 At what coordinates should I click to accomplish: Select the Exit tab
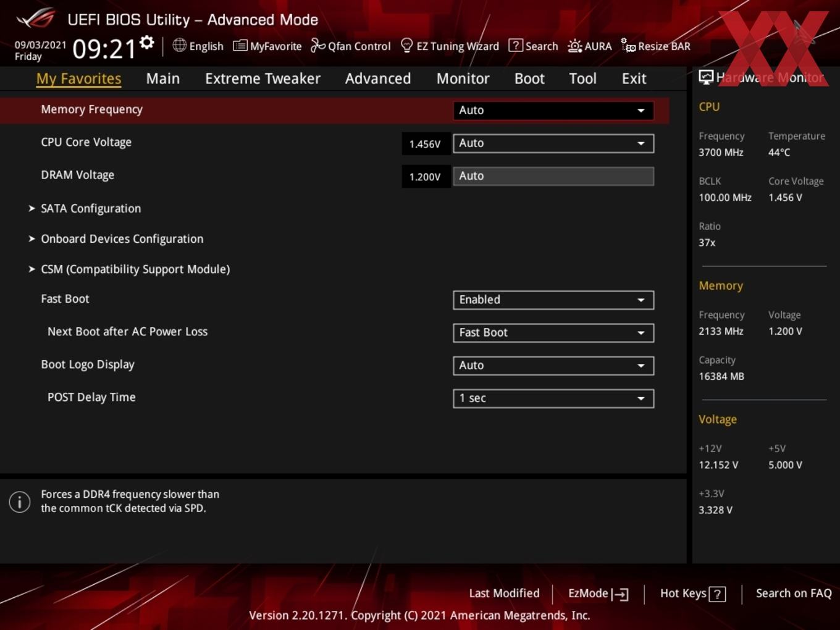click(x=634, y=78)
